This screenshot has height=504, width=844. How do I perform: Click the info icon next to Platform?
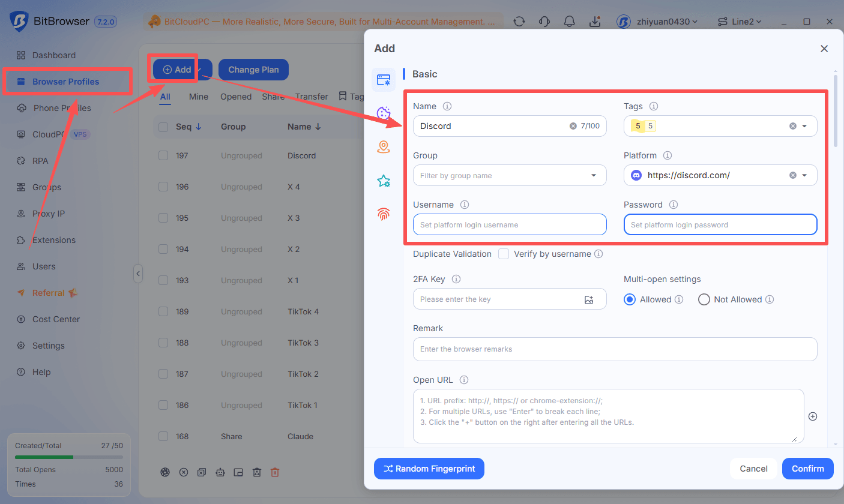coord(668,155)
